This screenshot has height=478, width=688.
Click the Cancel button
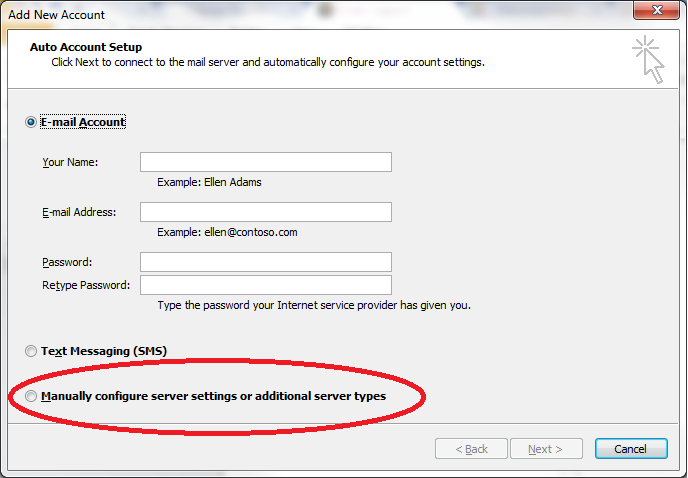631,449
